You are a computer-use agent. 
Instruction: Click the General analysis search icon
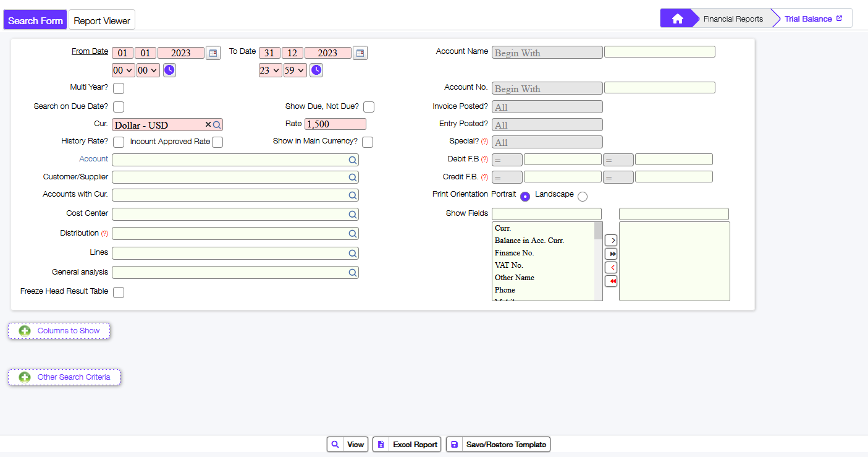[353, 273]
